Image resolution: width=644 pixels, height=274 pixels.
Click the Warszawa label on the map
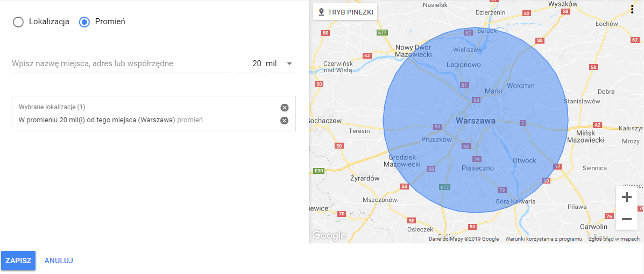475,121
